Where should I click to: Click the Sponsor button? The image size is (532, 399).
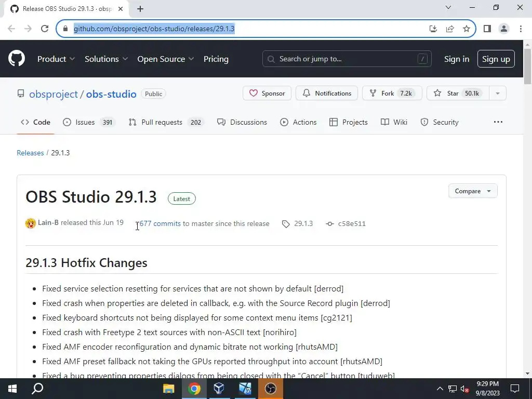267,94
